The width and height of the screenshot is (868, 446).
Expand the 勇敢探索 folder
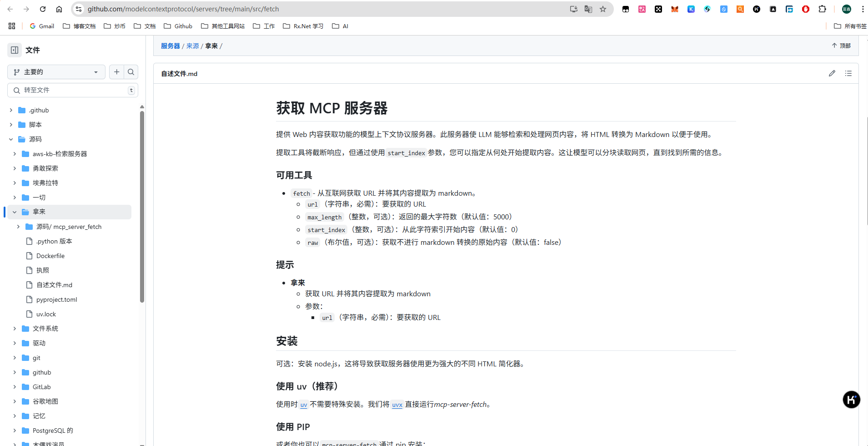(15, 168)
